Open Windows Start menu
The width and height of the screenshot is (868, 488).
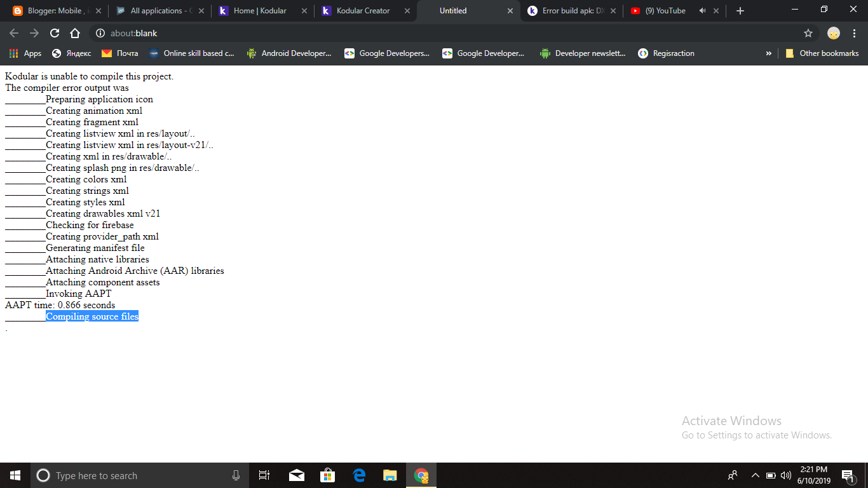coord(15,475)
